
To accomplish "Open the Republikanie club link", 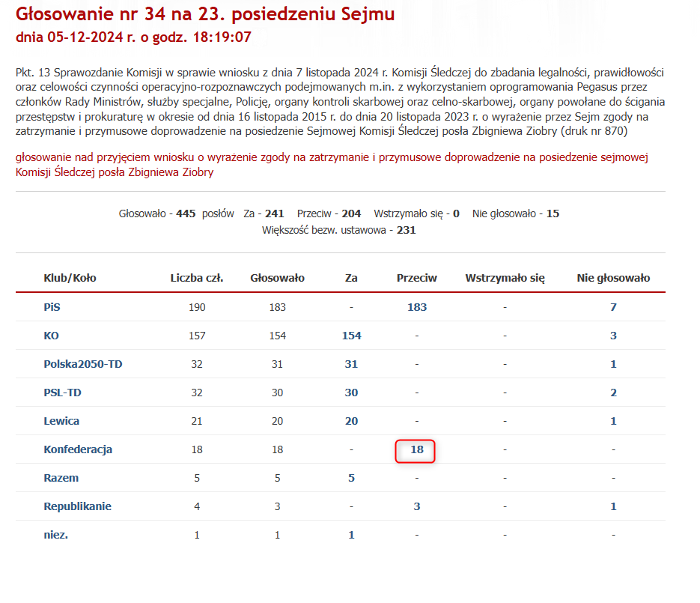I will tap(77, 506).
